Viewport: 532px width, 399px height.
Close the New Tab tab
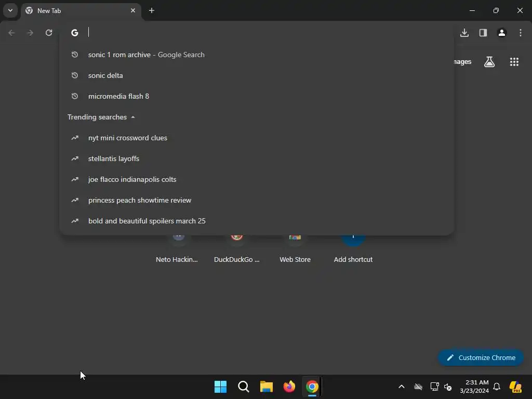(133, 10)
